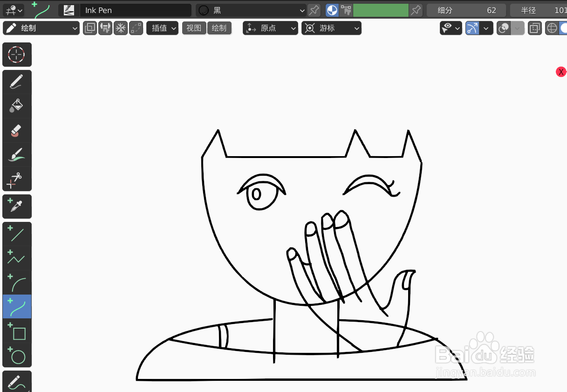Click the active curve tool icon in header
Screen dimensions: 567x392
point(41,9)
